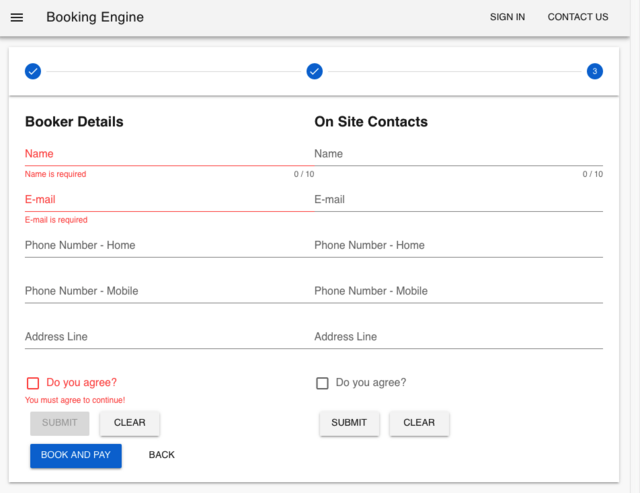Tick On Site Contacts 'Do you agree?' checkbox
Image resolution: width=640 pixels, height=493 pixels.
click(322, 383)
